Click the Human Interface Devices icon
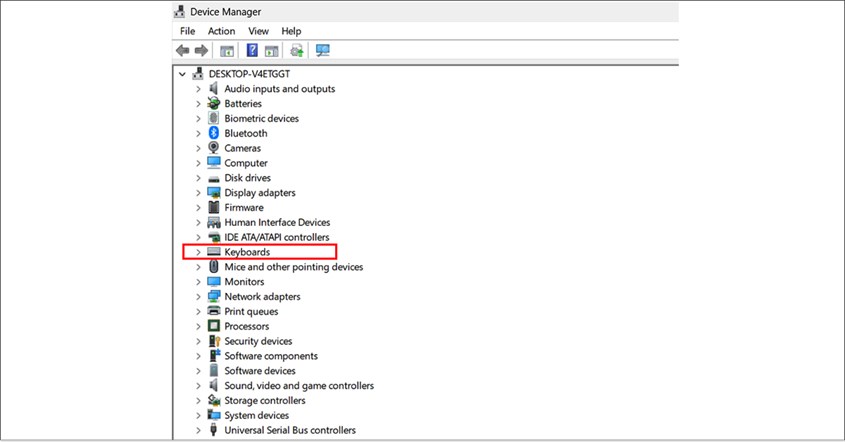This screenshot has height=442, width=845. 214,222
